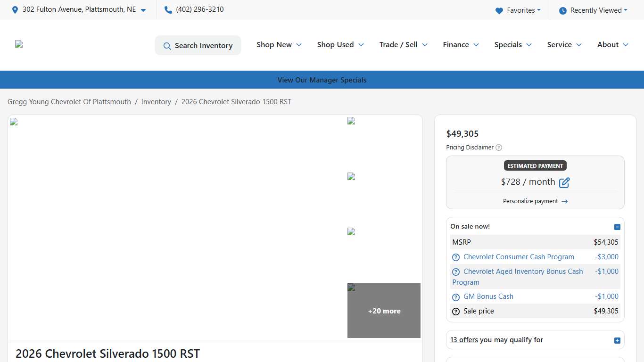Open the Shop New menu
Screen dimensions: 644x362
pyautogui.click(x=279, y=45)
